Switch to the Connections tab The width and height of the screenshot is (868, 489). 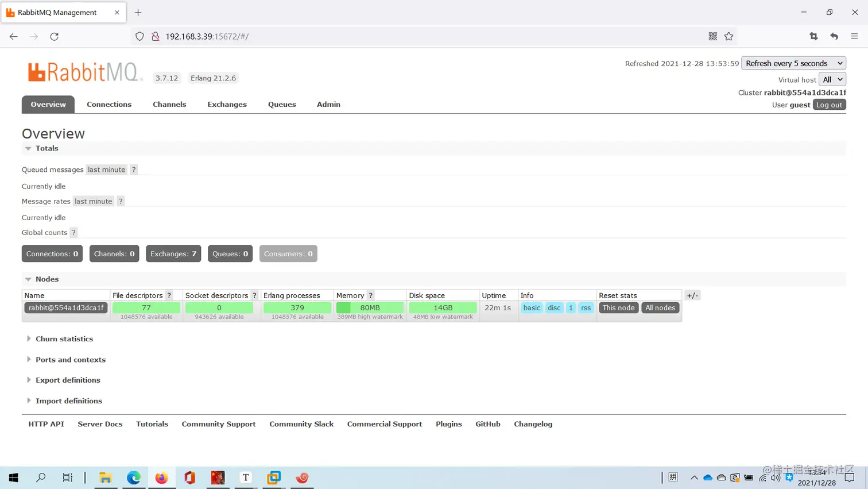pyautogui.click(x=109, y=105)
